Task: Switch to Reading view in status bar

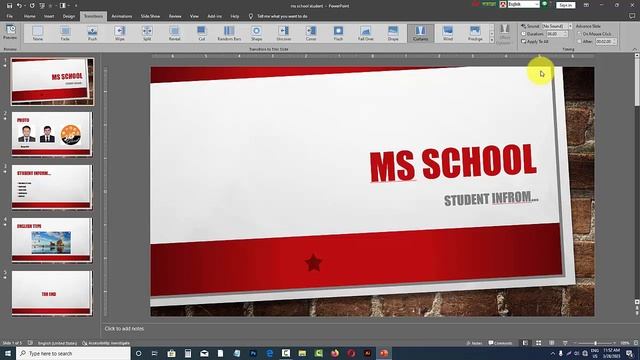Action: pyautogui.click(x=551, y=343)
